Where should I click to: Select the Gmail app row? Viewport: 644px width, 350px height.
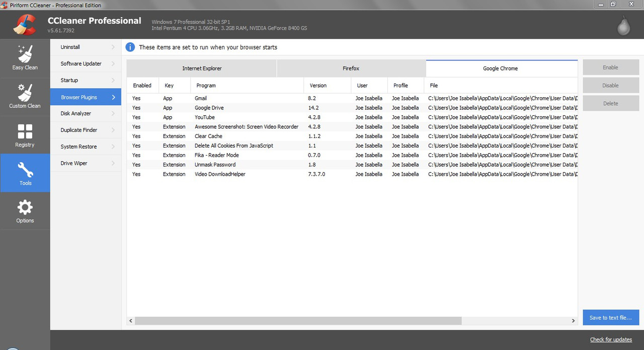[352, 98]
